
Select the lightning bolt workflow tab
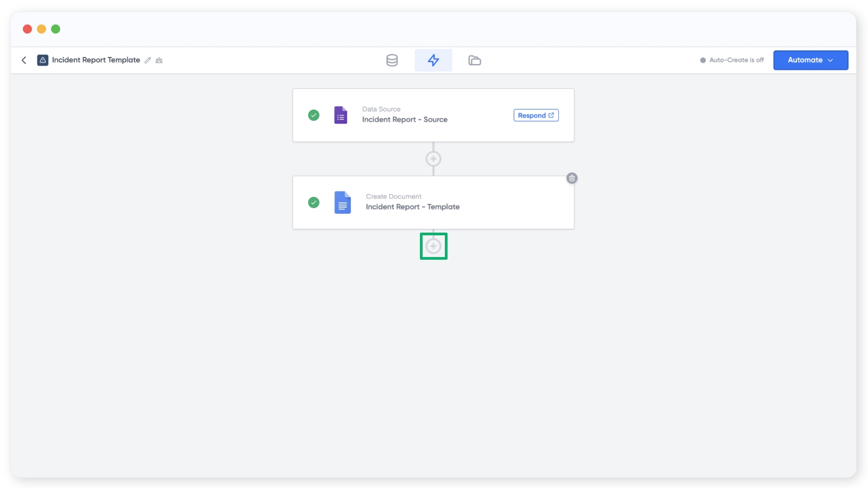pos(433,60)
